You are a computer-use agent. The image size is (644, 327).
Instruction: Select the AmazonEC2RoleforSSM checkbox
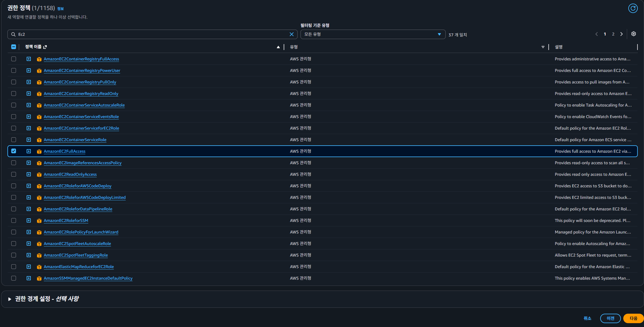[14, 220]
